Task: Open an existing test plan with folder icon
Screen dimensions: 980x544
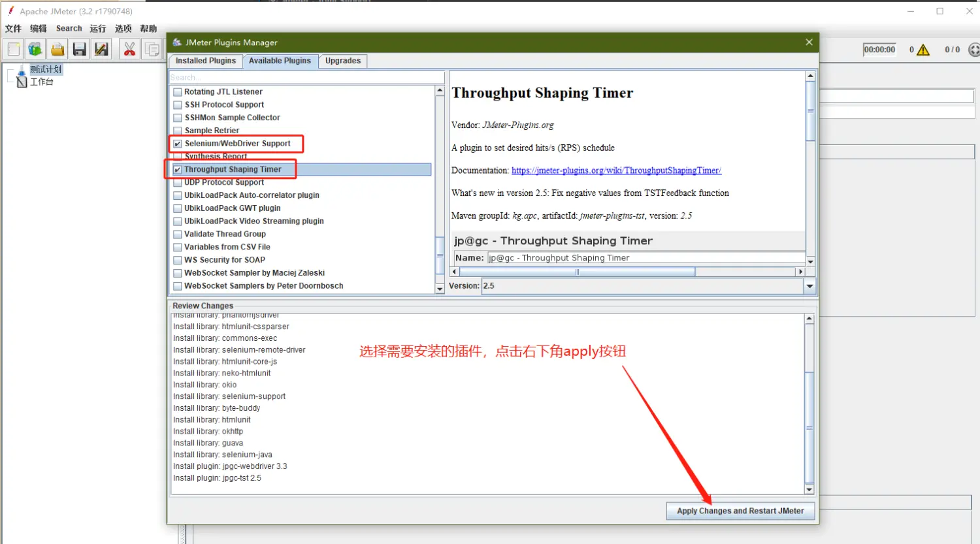Action: pos(57,48)
